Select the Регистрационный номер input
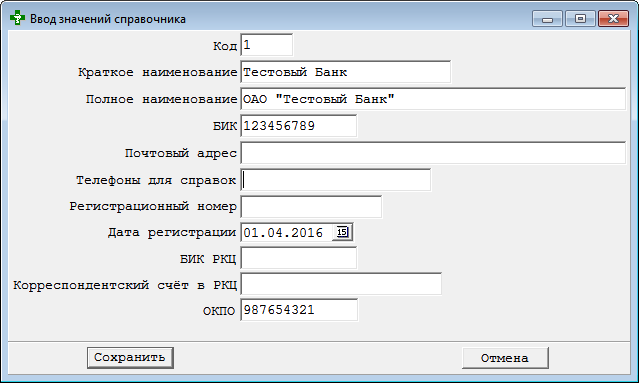Viewport: 639px width, 383px height. (311, 207)
